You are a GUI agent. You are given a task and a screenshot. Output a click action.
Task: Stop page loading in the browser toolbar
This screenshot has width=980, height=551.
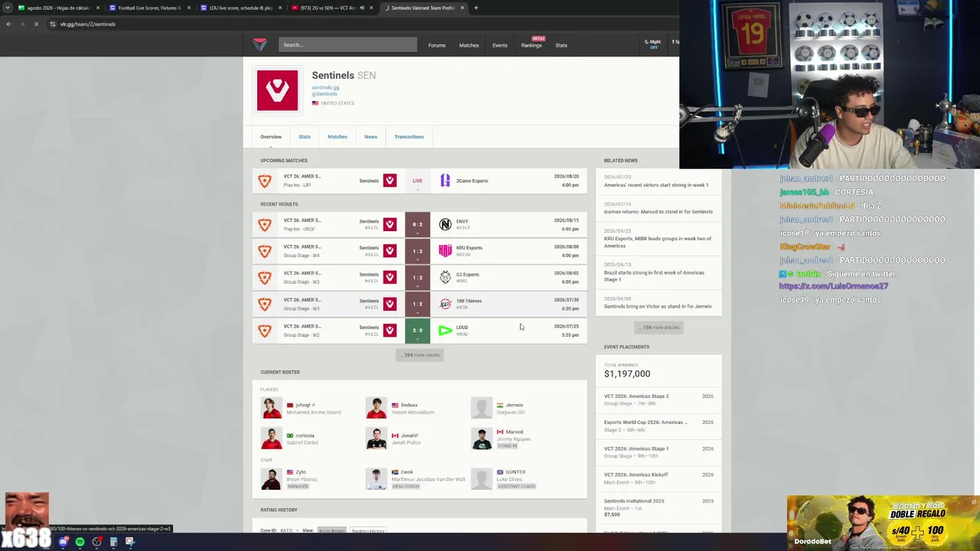click(36, 24)
